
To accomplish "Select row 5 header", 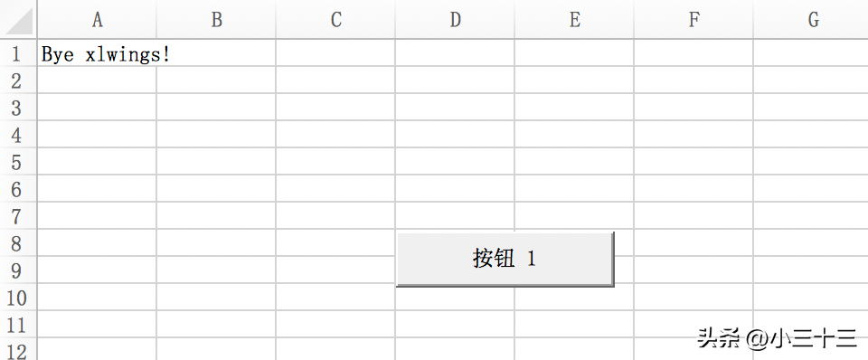I will pyautogui.click(x=18, y=162).
